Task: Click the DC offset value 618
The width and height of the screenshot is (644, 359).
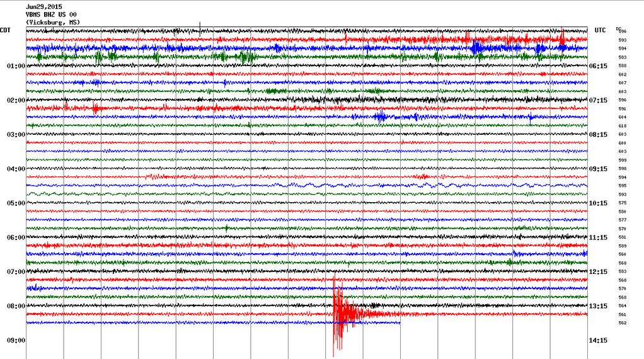Action: [622, 126]
